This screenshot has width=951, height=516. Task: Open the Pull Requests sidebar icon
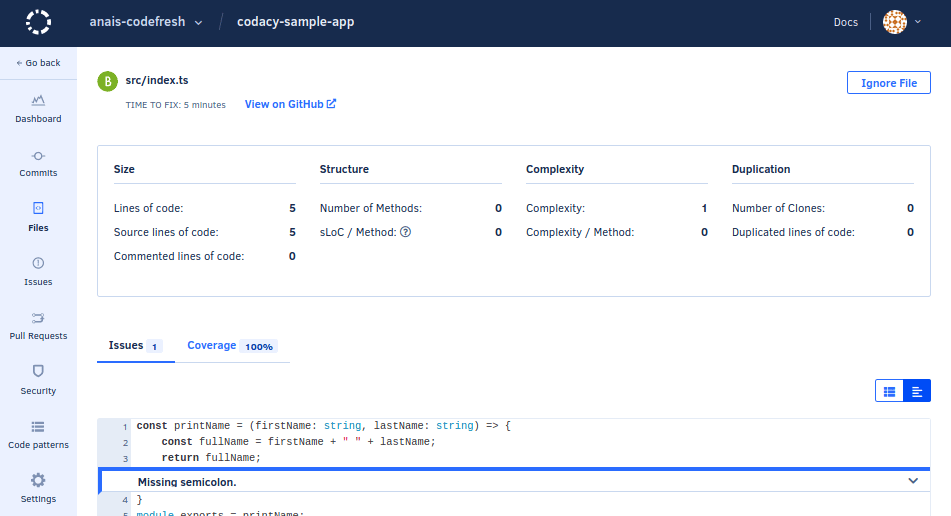(38, 318)
